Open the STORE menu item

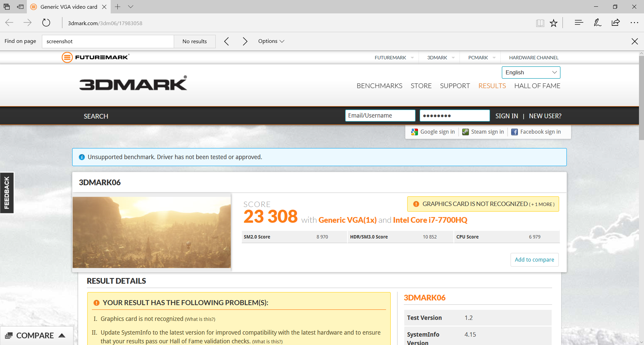click(x=421, y=86)
